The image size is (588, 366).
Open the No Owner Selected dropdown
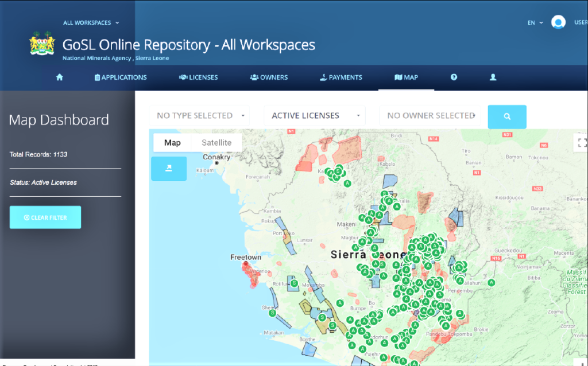click(x=431, y=116)
